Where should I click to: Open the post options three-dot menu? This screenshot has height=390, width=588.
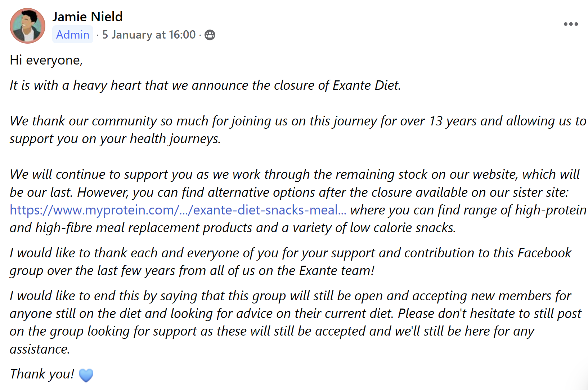571,24
